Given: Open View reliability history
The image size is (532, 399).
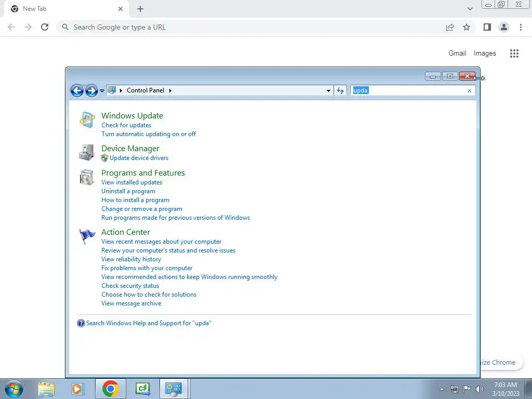Looking at the screenshot, I should coord(131,259).
